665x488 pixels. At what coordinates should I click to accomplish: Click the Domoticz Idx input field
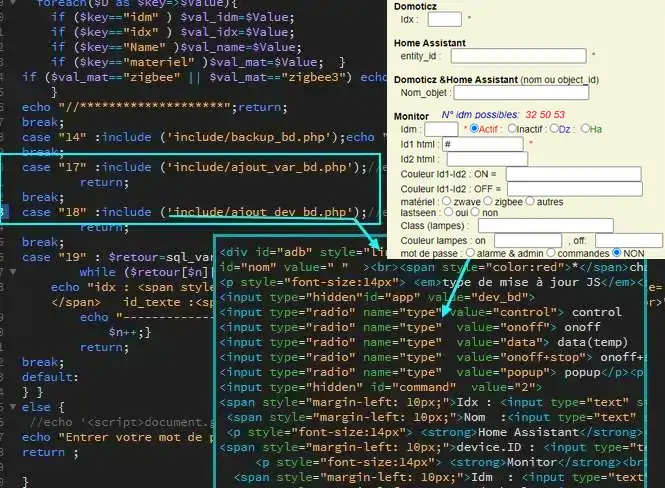click(444, 20)
